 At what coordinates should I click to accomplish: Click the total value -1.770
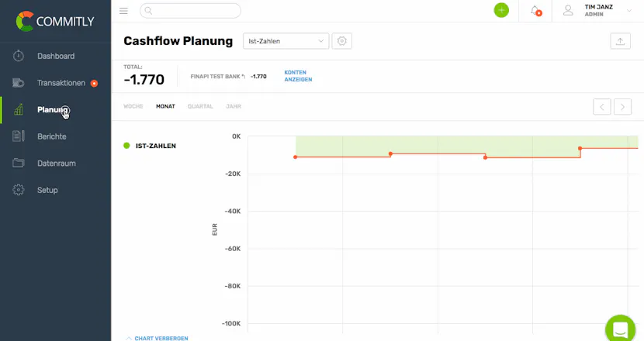[144, 79]
